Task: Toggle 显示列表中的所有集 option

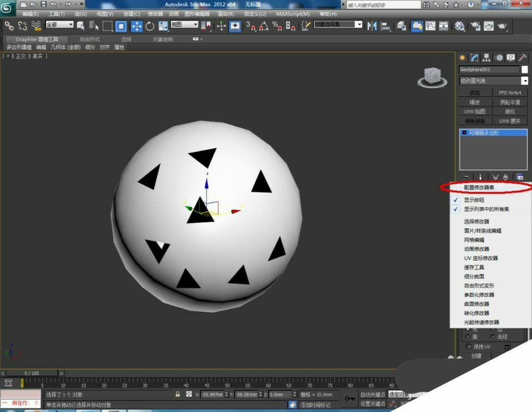Action: point(486,209)
